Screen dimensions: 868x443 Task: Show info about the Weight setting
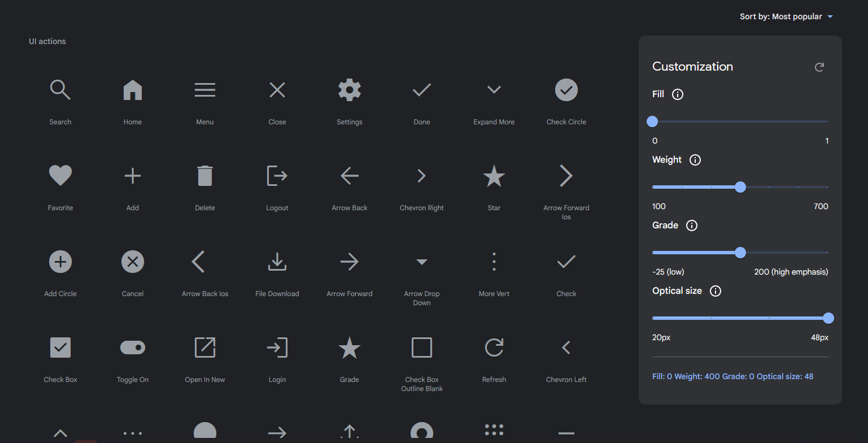(x=695, y=160)
